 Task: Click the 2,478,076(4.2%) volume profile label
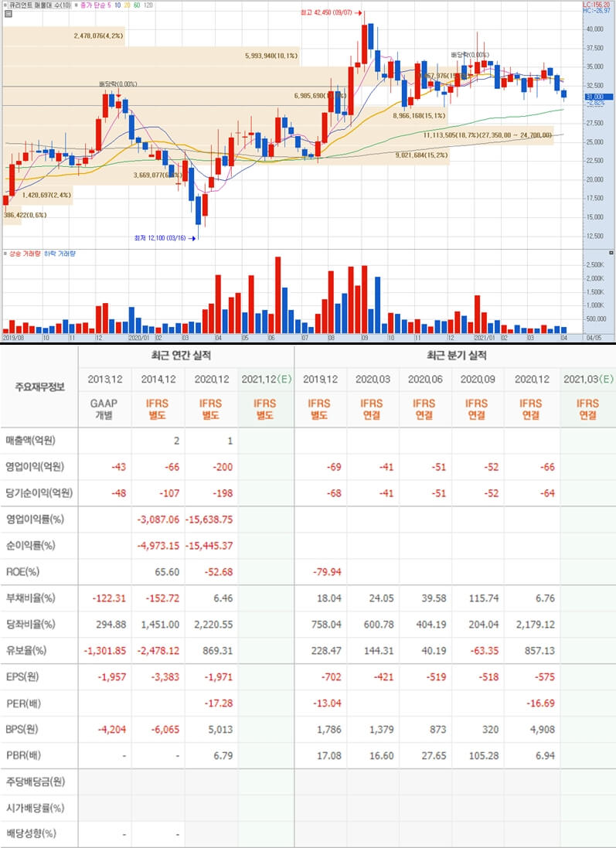(99, 36)
